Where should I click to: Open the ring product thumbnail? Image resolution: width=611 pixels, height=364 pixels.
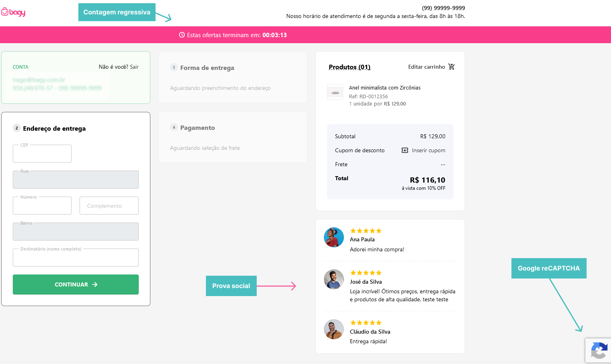click(335, 92)
